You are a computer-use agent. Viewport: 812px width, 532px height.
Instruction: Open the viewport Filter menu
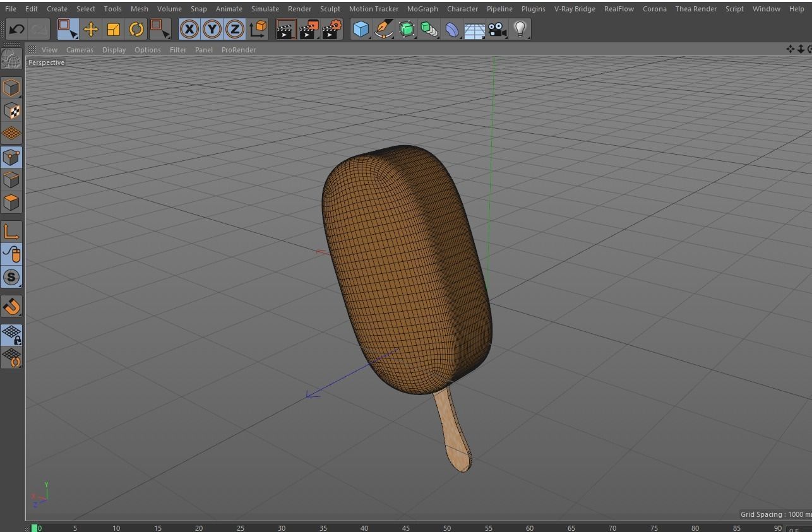coord(178,50)
